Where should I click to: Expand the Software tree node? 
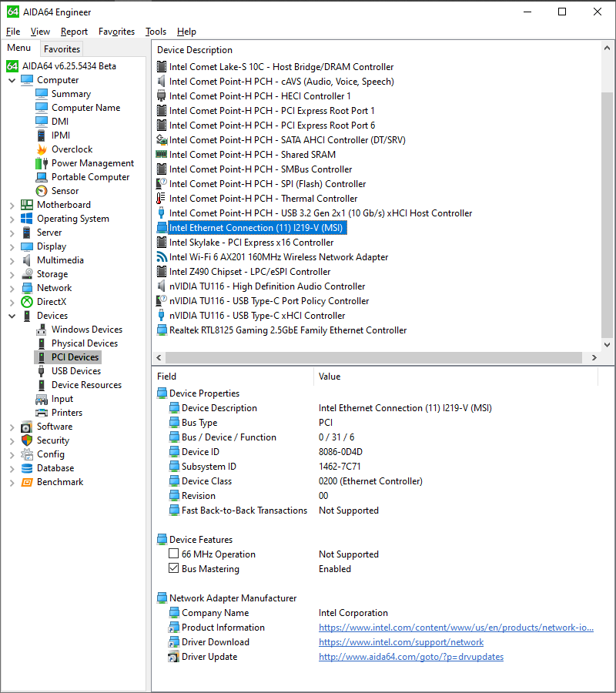point(12,427)
